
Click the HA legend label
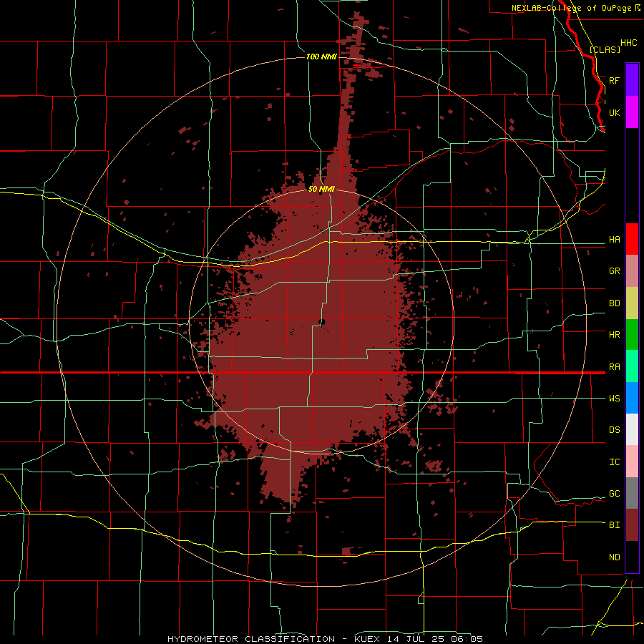pos(615,239)
